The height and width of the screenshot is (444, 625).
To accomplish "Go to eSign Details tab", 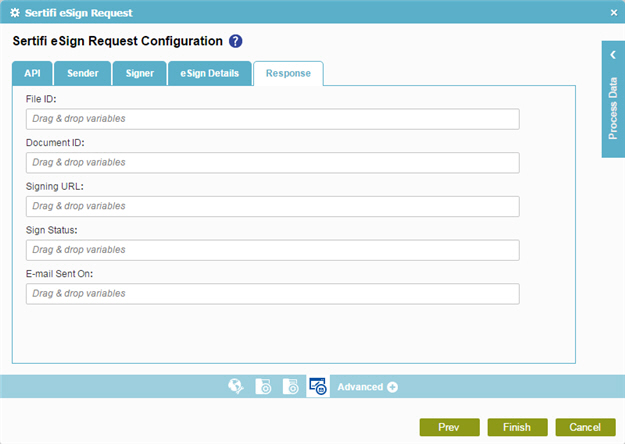I will pyautogui.click(x=210, y=73).
